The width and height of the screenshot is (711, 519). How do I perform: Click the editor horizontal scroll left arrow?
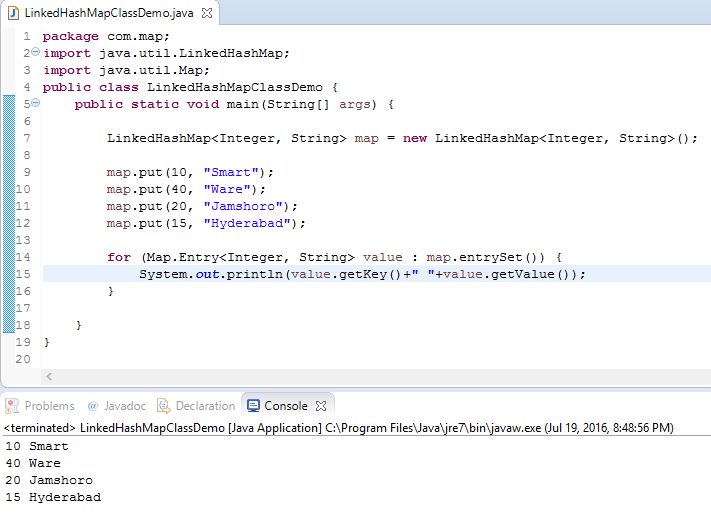49,376
